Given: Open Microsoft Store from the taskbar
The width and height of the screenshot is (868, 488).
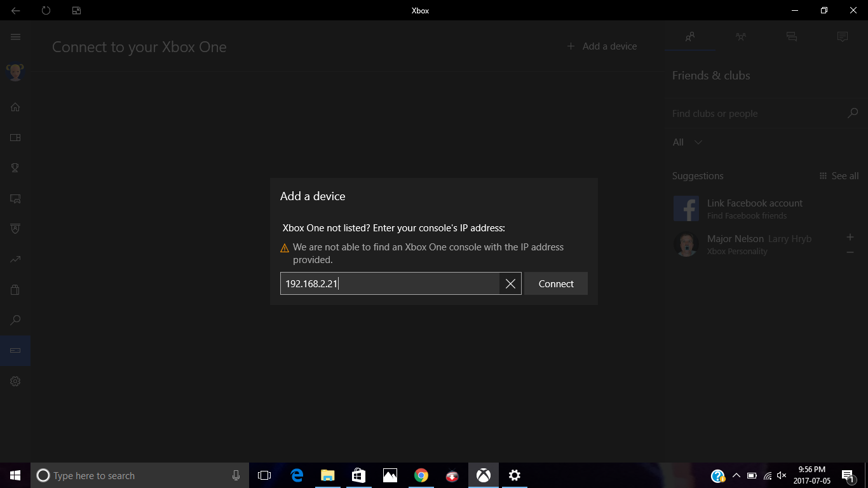Looking at the screenshot, I should [x=358, y=475].
